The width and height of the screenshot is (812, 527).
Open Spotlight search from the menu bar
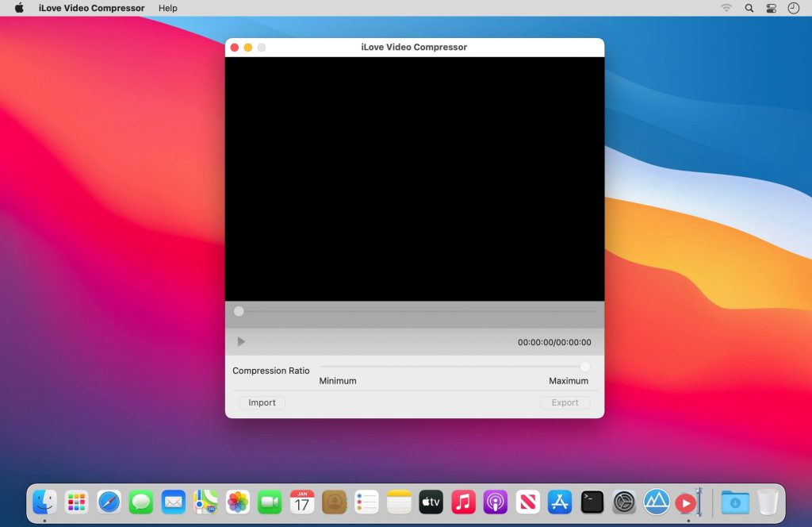tap(749, 8)
